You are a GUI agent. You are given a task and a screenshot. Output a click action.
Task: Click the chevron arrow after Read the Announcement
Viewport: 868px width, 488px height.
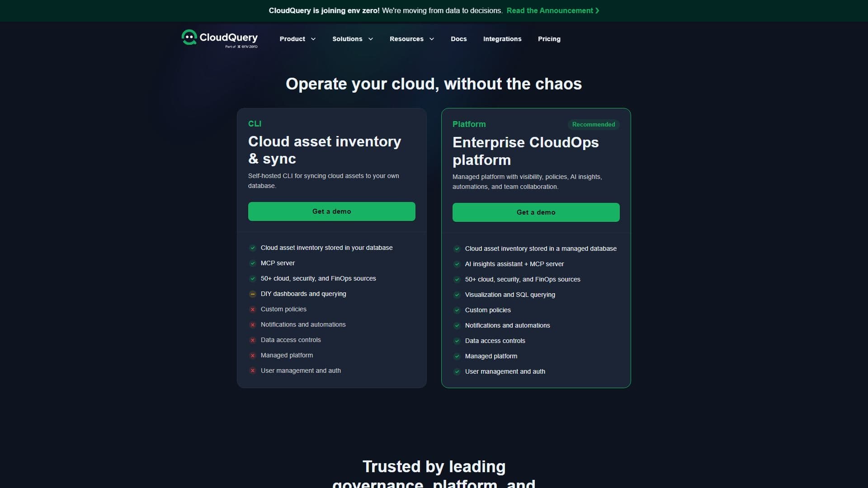point(597,10)
